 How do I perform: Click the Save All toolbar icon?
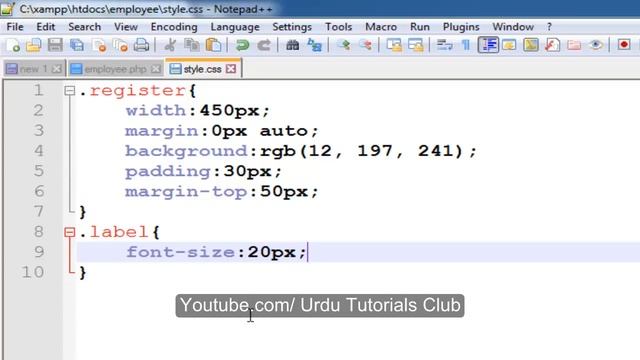[x=77, y=45]
